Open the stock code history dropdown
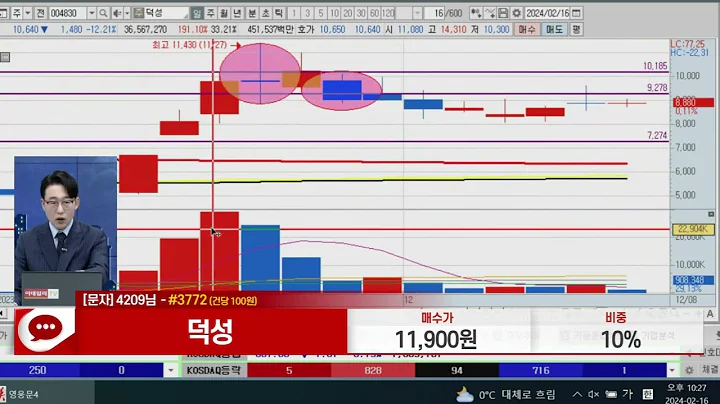 click(x=92, y=13)
